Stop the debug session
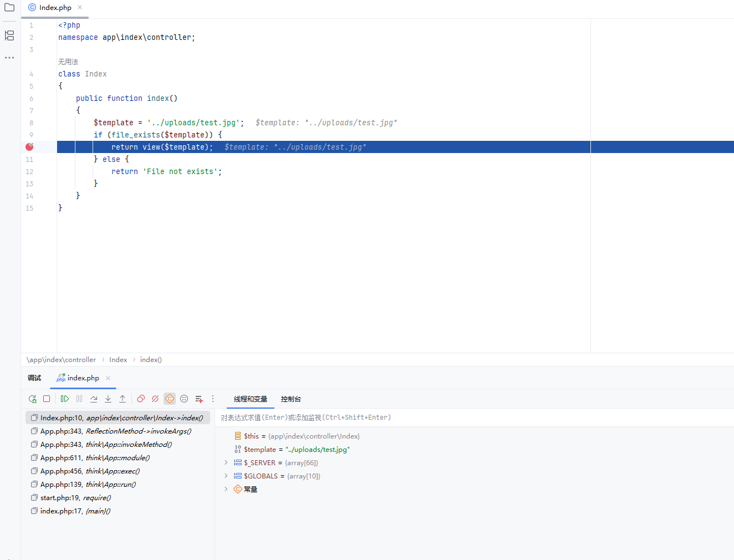Image resolution: width=734 pixels, height=560 pixels. (47, 399)
